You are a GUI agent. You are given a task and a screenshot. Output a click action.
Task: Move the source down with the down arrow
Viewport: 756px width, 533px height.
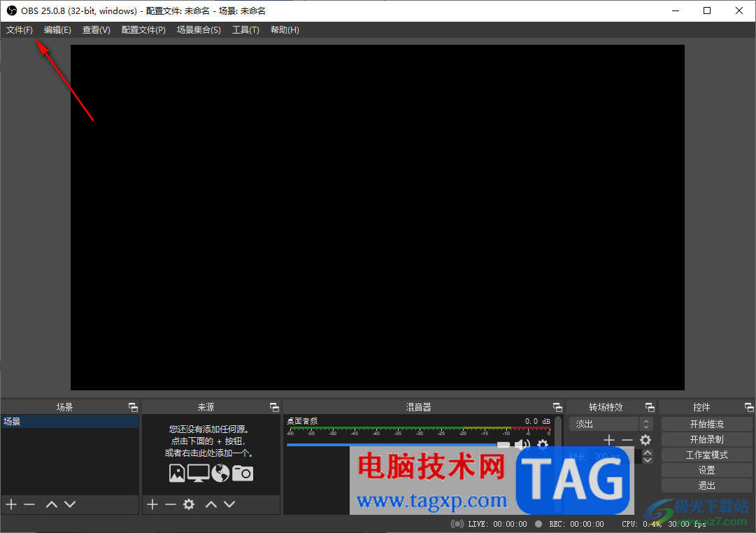[229, 504]
